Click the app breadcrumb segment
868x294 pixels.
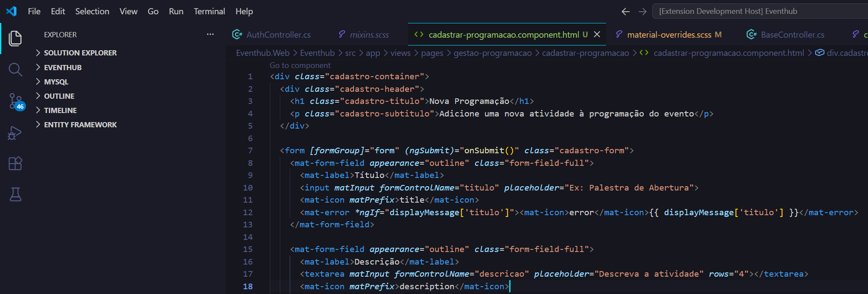[373, 53]
